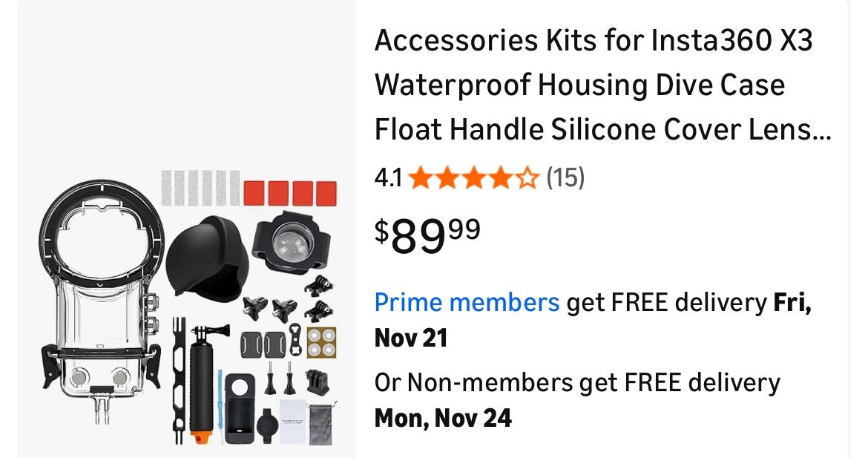868x458 pixels.
Task: Click the first orange star in the rating
Action: [x=421, y=177]
